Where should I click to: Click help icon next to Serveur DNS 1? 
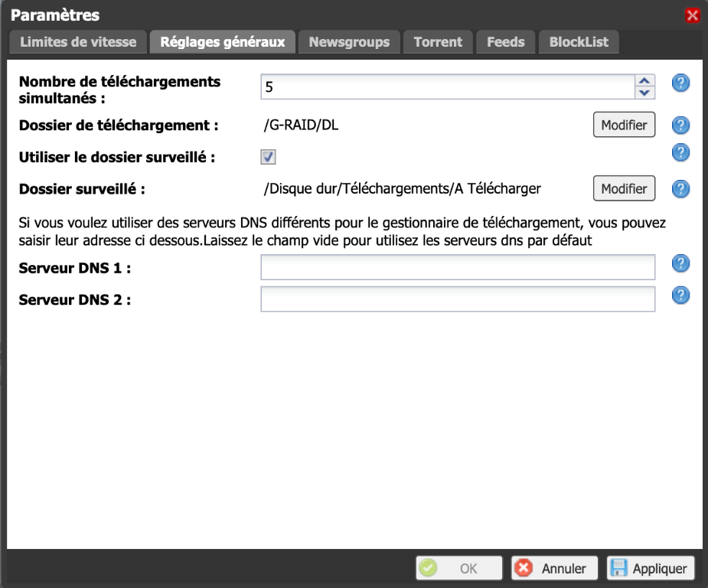click(680, 264)
